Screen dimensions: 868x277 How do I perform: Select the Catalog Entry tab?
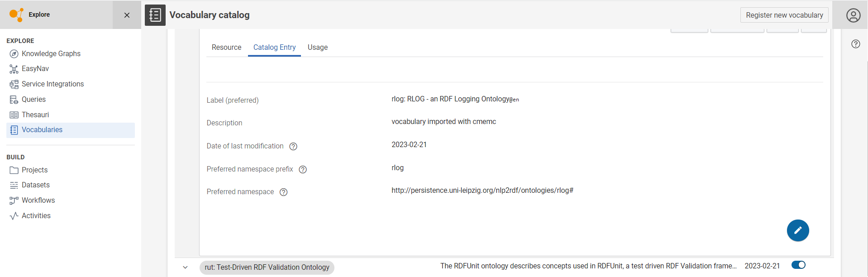coord(274,48)
